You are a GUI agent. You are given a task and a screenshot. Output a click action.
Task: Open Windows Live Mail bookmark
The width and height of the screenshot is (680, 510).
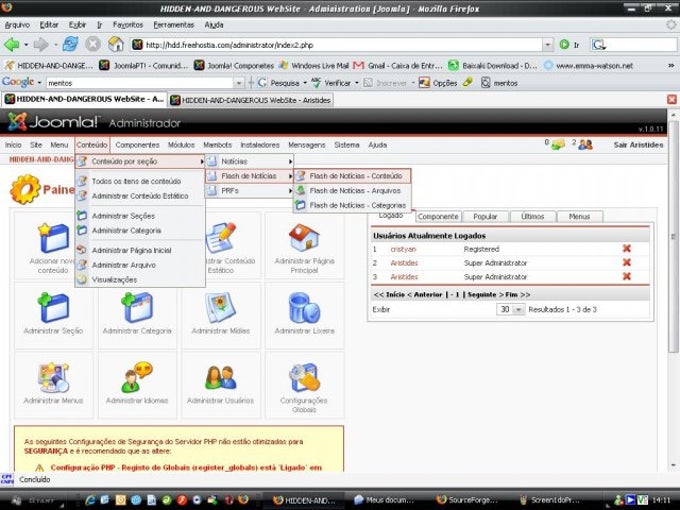point(314,65)
